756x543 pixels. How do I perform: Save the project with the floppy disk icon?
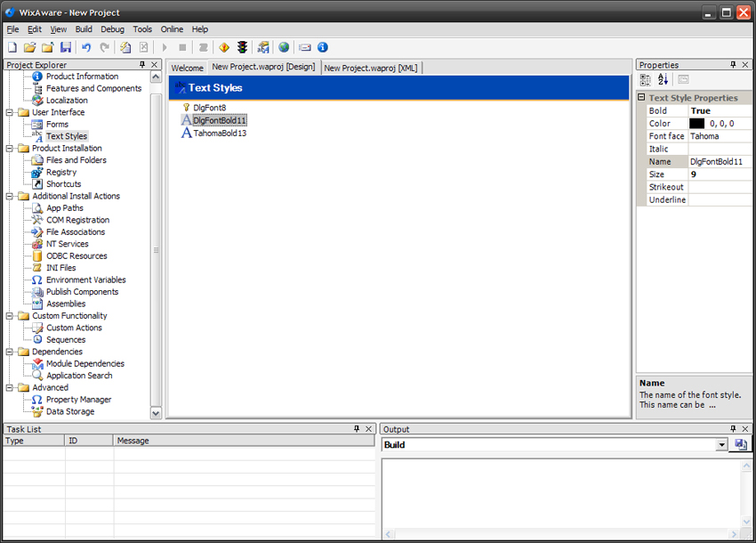(x=66, y=47)
